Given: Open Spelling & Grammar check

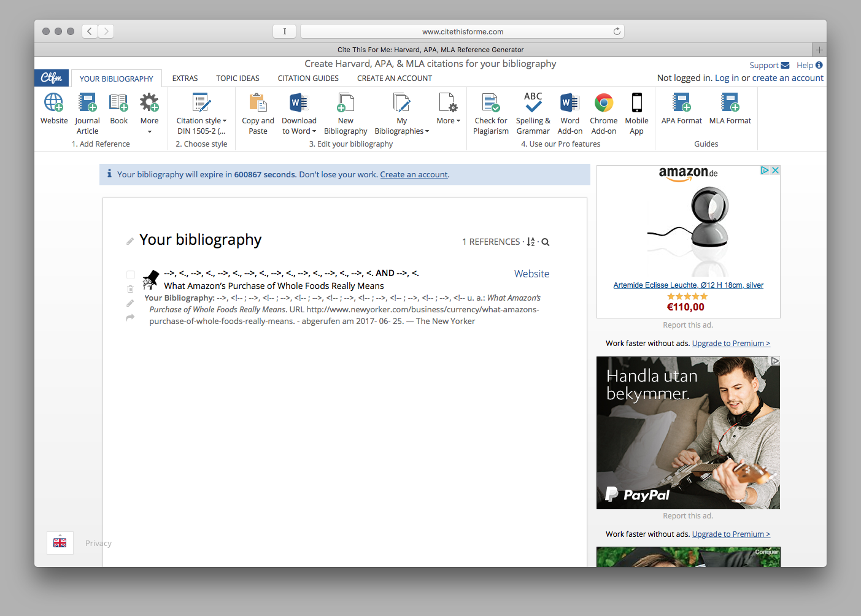Looking at the screenshot, I should (x=533, y=114).
